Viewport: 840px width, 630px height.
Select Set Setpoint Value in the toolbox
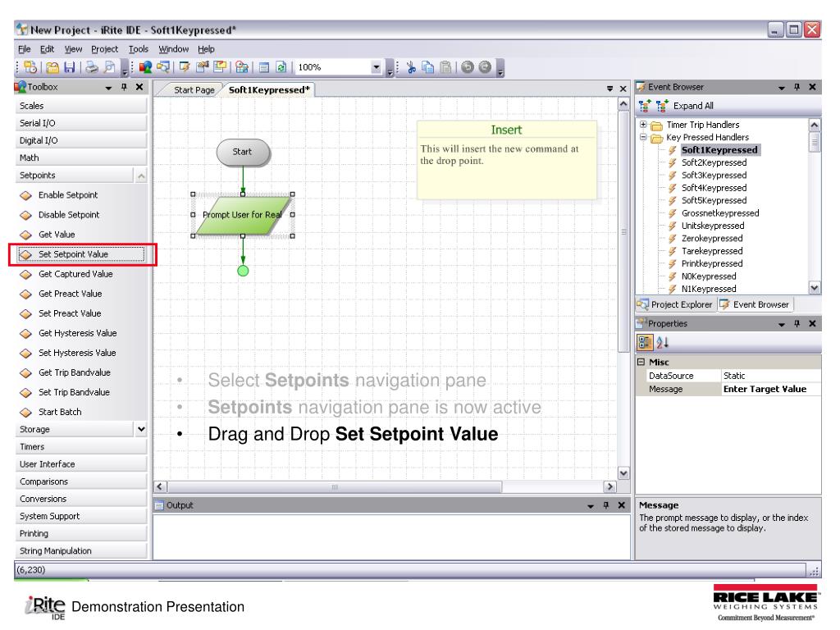pos(81,254)
